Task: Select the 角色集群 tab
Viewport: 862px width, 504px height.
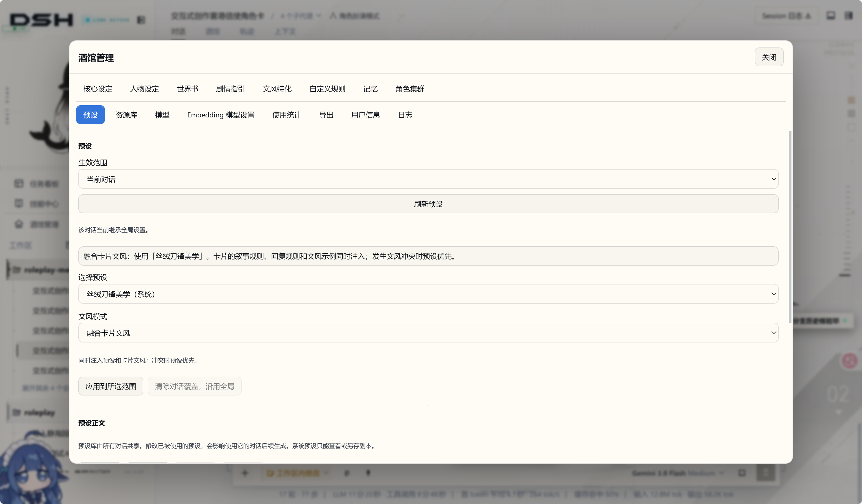Action: 410,89
